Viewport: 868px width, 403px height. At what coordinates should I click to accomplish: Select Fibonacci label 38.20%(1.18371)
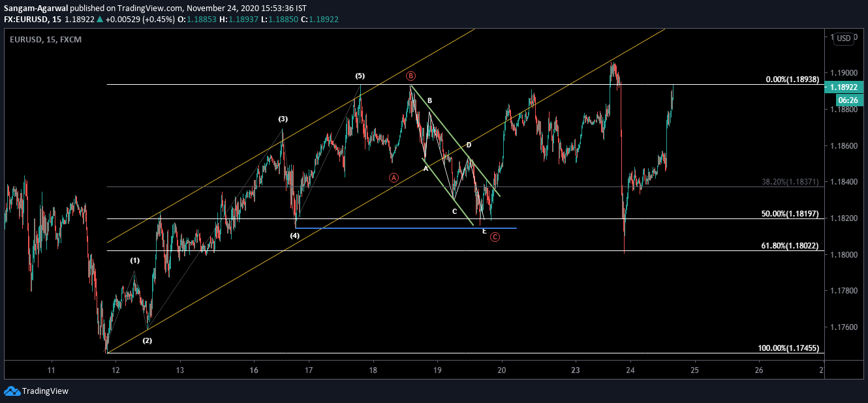(790, 182)
